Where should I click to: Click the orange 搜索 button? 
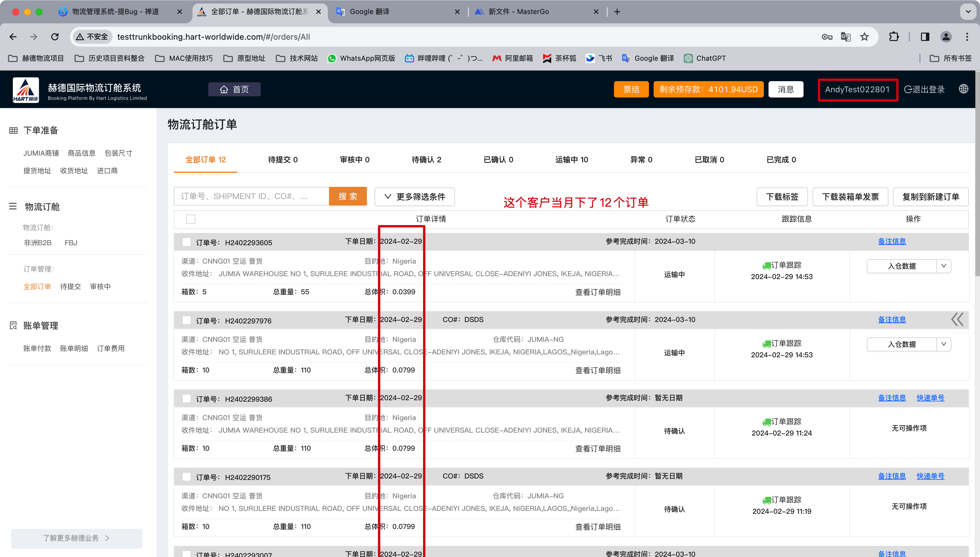coord(347,196)
